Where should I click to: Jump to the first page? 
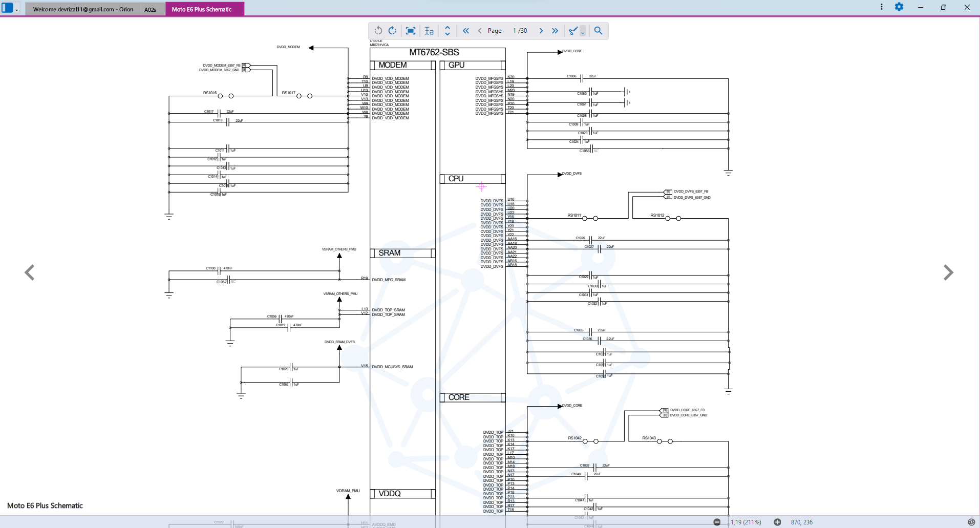465,31
